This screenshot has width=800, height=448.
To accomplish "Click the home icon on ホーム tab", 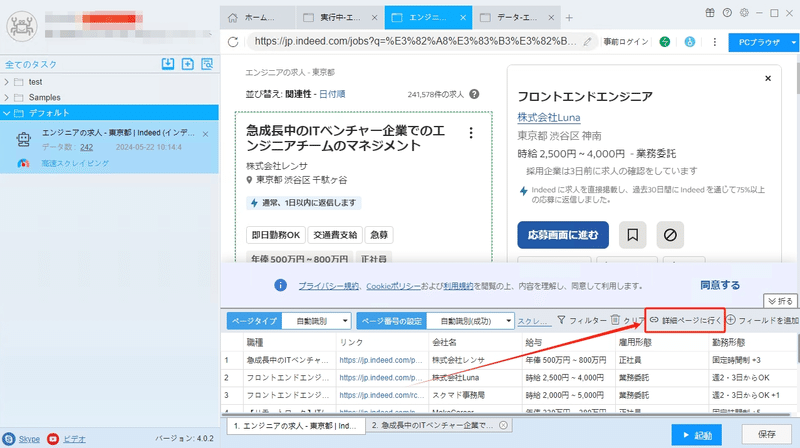I will tap(233, 18).
